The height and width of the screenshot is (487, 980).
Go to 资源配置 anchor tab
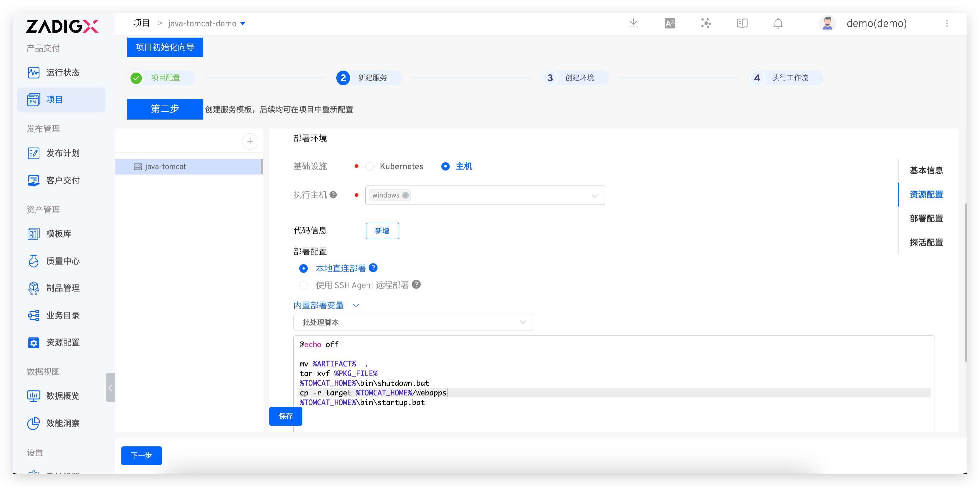click(926, 195)
